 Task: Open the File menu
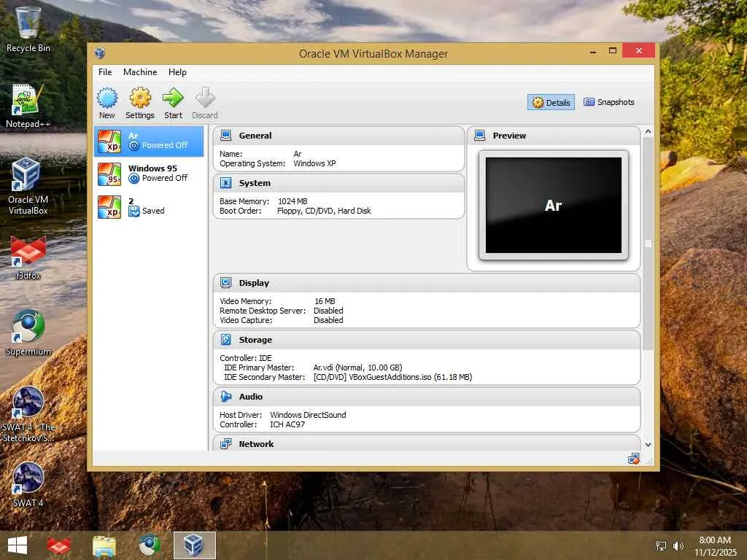tap(105, 72)
